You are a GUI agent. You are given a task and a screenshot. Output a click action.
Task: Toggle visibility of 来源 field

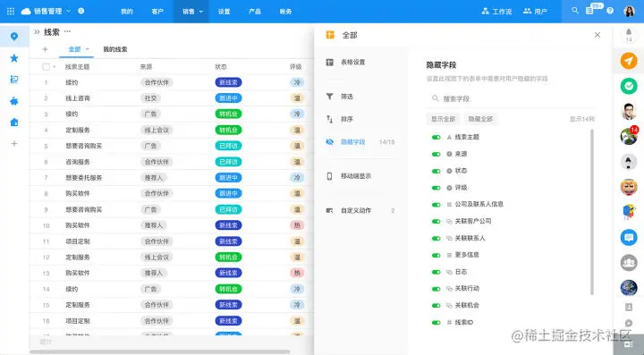[x=436, y=154]
